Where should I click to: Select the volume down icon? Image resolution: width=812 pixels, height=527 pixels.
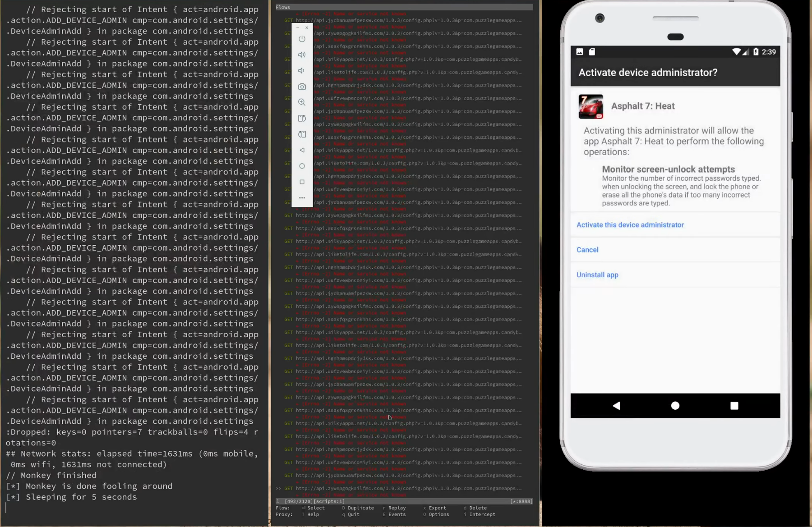tap(301, 70)
